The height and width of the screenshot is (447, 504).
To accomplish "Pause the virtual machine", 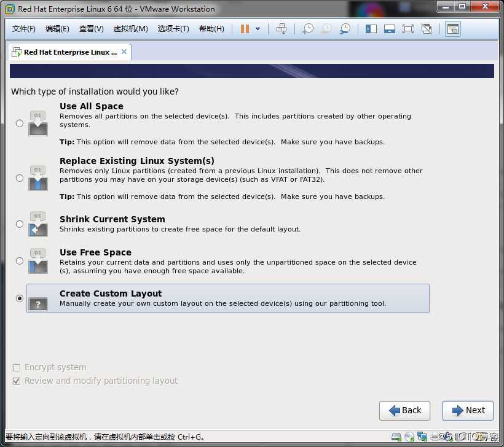I will click(245, 29).
